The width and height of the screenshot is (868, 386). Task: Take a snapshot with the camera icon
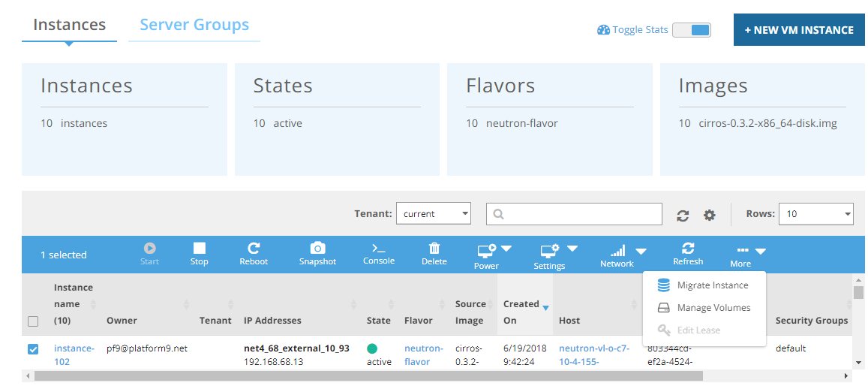click(317, 249)
